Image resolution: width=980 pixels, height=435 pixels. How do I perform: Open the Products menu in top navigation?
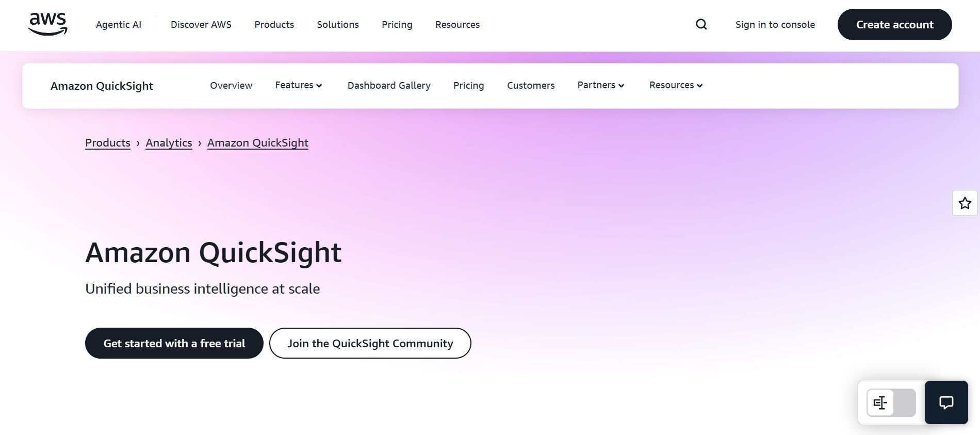point(274,24)
